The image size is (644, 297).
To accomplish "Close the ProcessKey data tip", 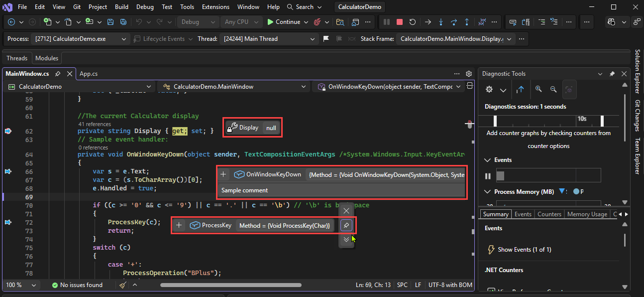I will 346,211.
